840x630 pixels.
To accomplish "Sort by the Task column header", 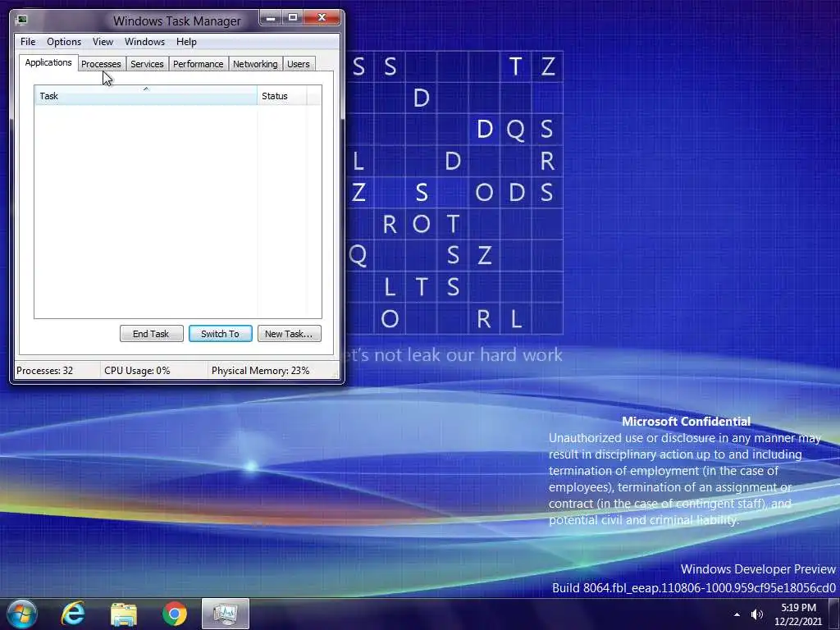I will click(x=146, y=96).
